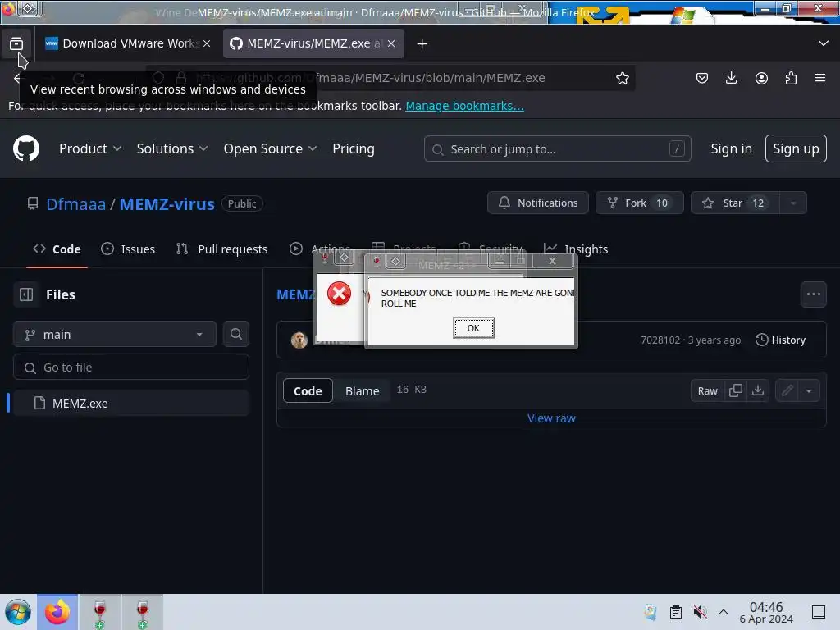Image resolution: width=840 pixels, height=630 pixels.
Task: Switch to Blame view toggle
Action: pyautogui.click(x=362, y=391)
